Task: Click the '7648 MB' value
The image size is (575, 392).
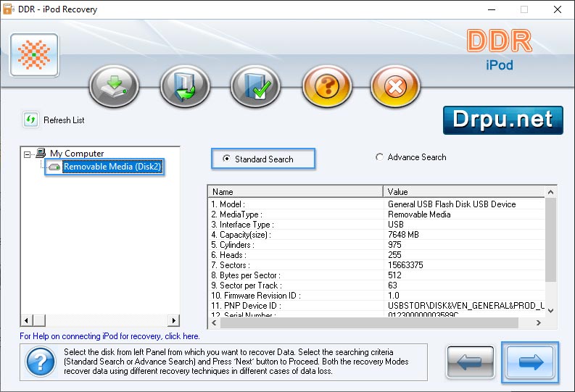Action: [x=403, y=235]
